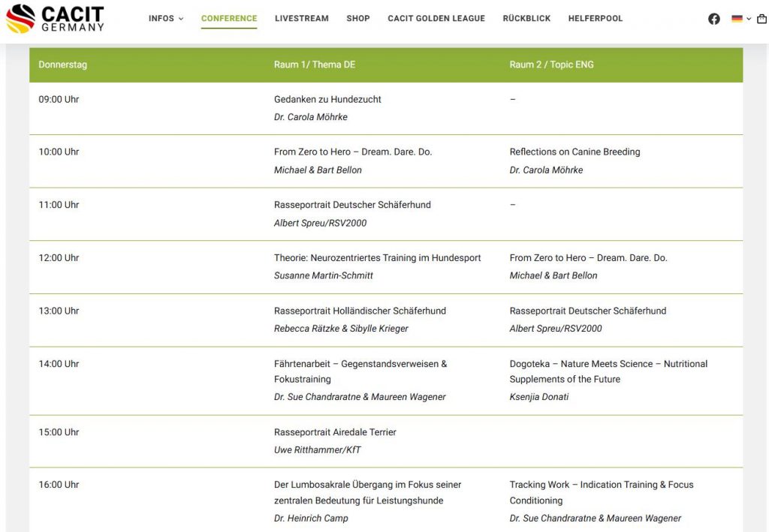Go to the LIVESTREAM page

point(301,19)
